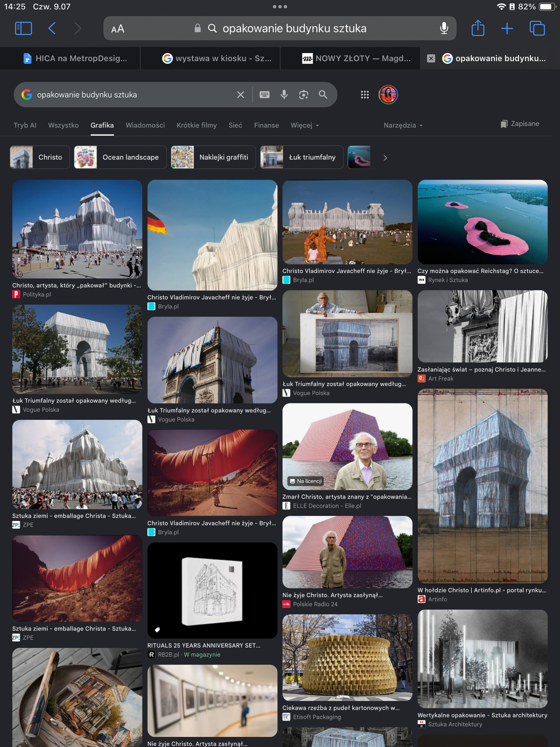Select the Łuk triumfalny suggestion chip
560x747 pixels.
pyautogui.click(x=302, y=157)
